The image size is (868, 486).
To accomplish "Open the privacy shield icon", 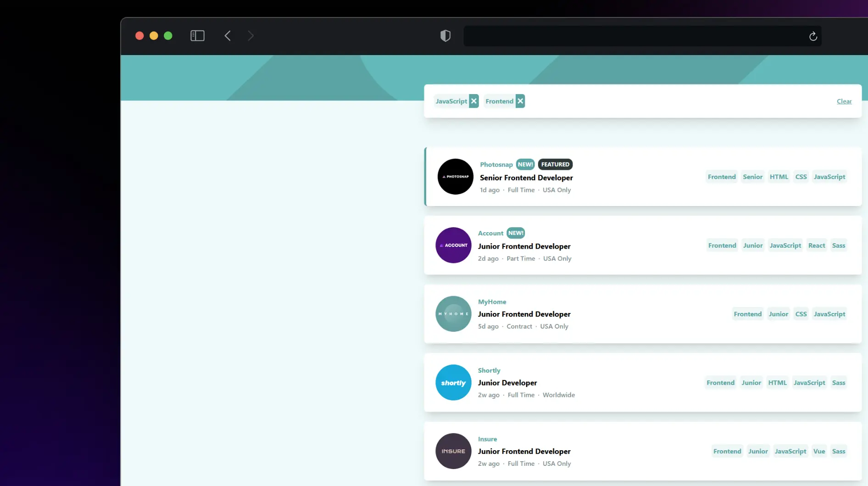I will point(445,36).
